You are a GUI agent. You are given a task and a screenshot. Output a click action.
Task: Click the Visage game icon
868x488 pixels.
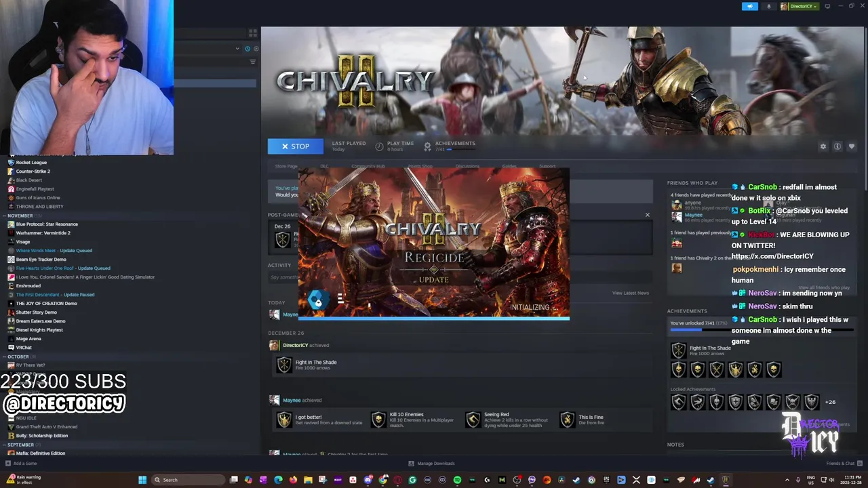pyautogui.click(x=11, y=242)
